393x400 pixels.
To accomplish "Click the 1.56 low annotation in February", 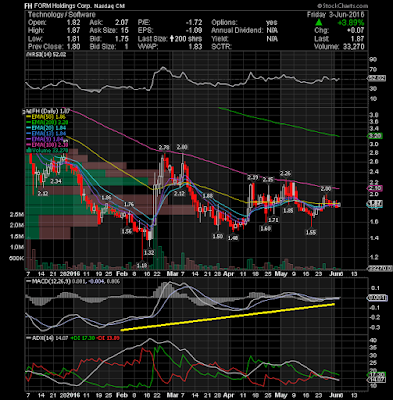I will click(127, 232).
